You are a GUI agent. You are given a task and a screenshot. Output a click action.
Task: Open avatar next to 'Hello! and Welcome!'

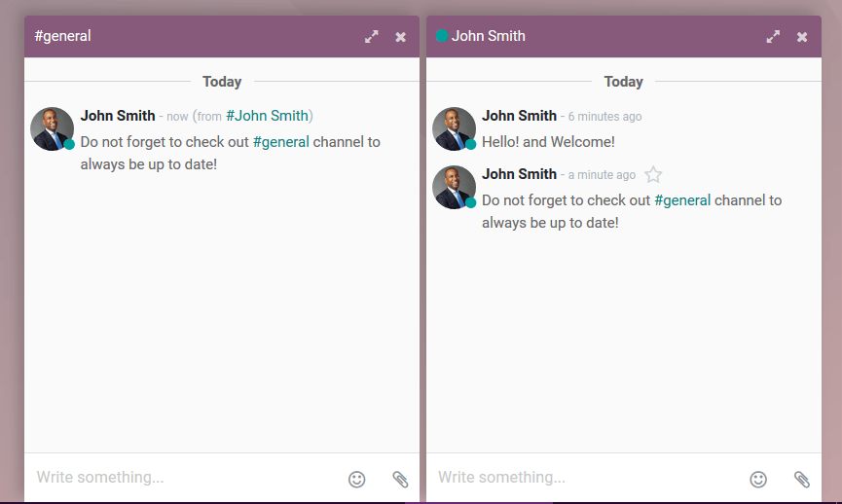(x=454, y=128)
